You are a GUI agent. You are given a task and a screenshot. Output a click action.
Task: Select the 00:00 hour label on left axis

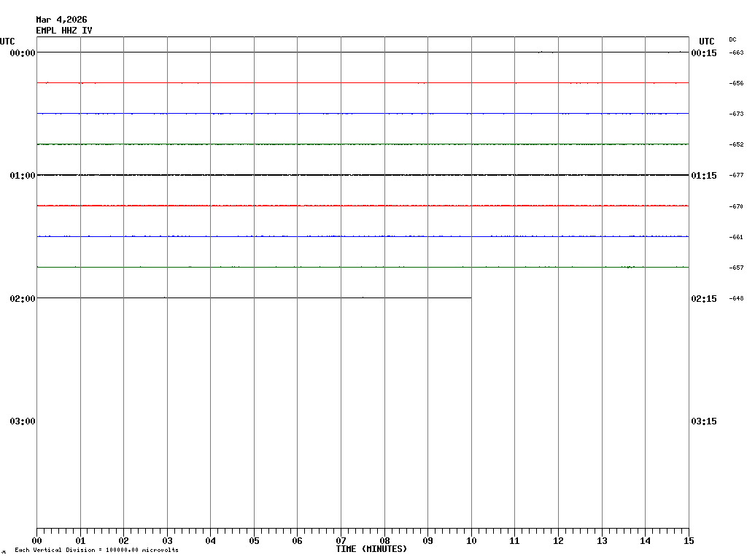[x=23, y=53]
